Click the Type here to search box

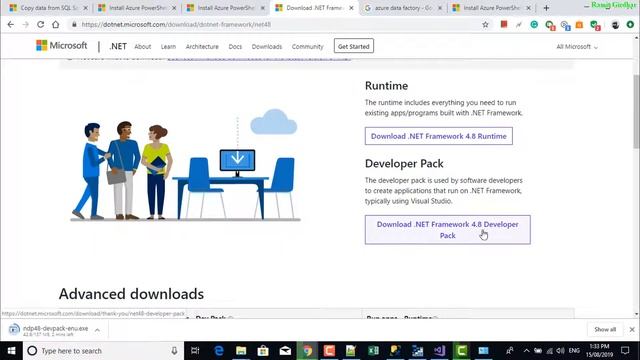click(104, 351)
